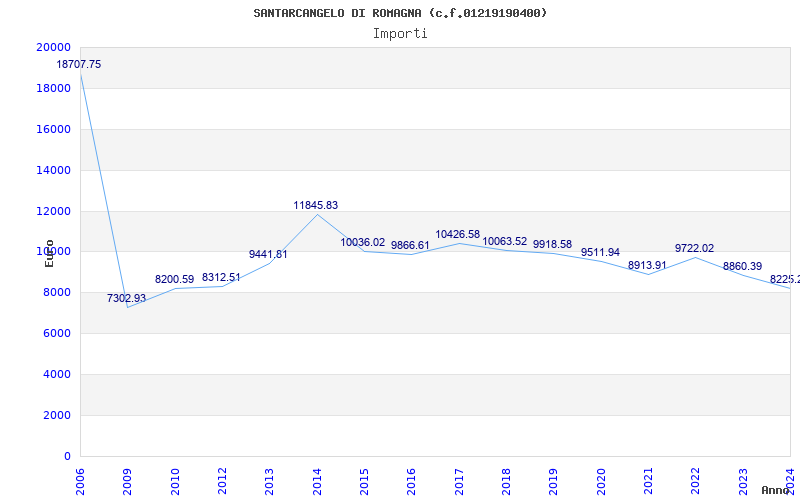
Task: Click the y-axis tick 8000
Action: pyautogui.click(x=56, y=293)
